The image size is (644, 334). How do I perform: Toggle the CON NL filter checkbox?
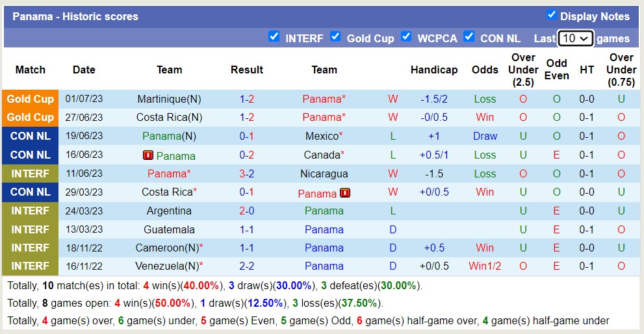[x=469, y=36]
